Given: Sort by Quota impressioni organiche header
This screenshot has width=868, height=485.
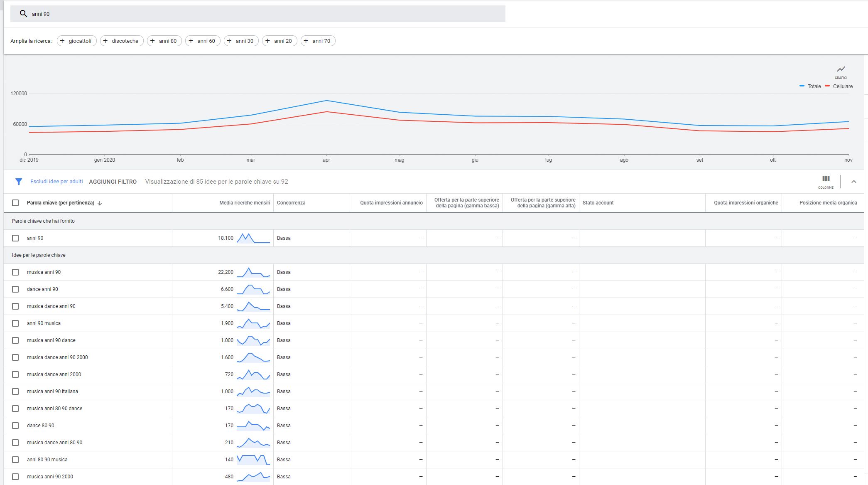Looking at the screenshot, I should click(746, 203).
